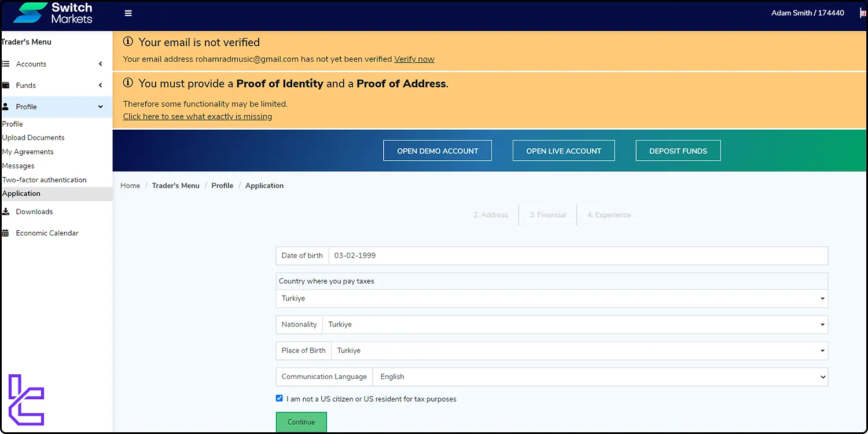
Task: Expand the Accounts menu chevron
Action: click(x=100, y=64)
